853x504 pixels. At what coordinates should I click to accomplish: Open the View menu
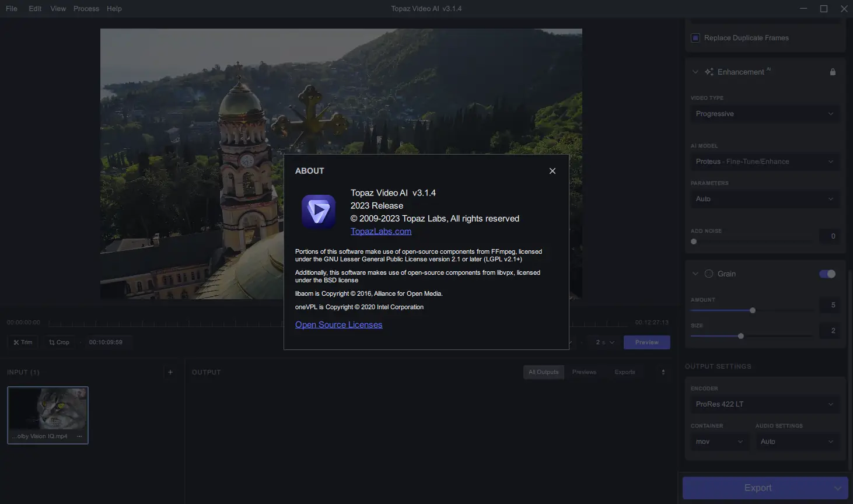tap(58, 9)
